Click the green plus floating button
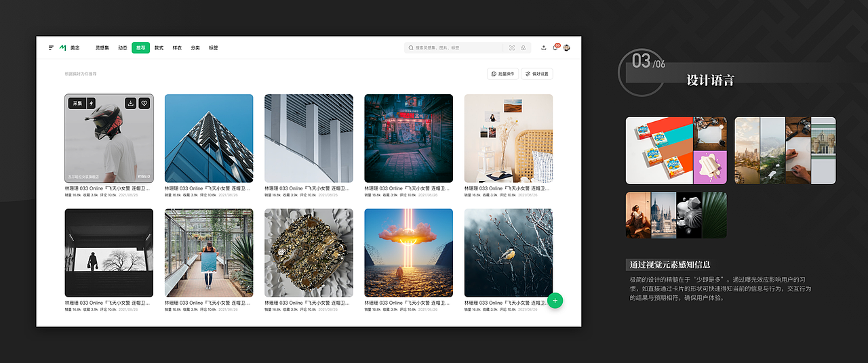 (x=555, y=300)
